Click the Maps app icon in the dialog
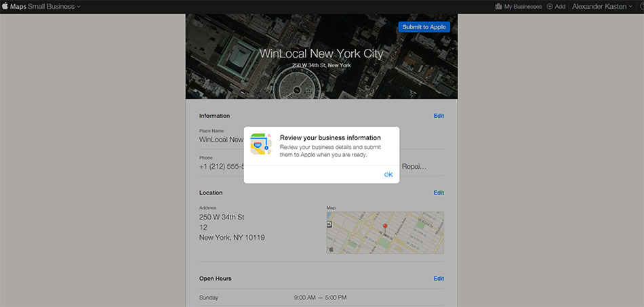 (261, 144)
